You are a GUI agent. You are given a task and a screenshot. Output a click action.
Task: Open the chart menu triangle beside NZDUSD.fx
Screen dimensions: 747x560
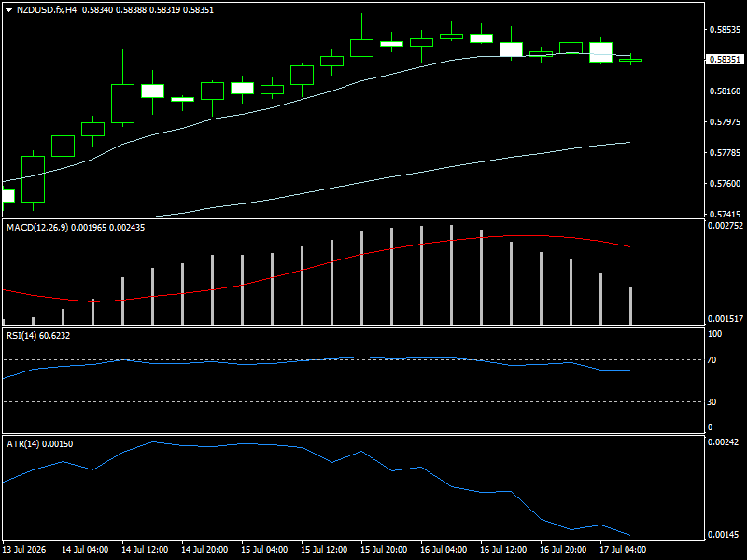[8, 10]
